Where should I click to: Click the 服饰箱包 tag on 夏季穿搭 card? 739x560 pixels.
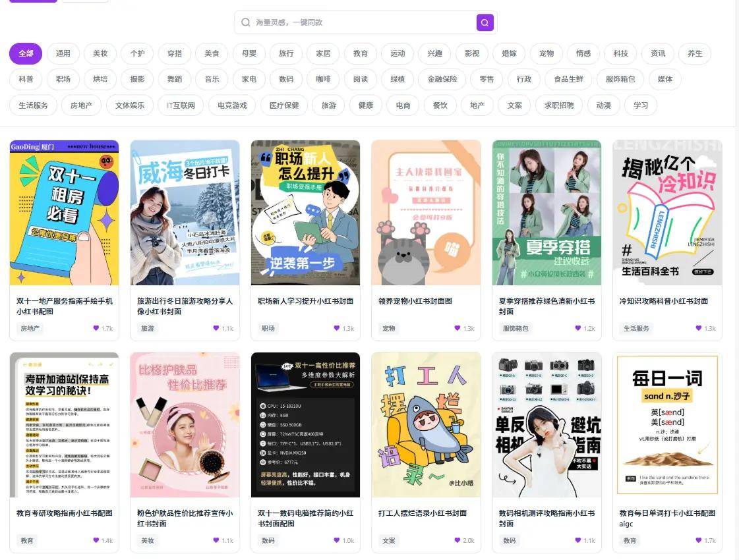516,328
